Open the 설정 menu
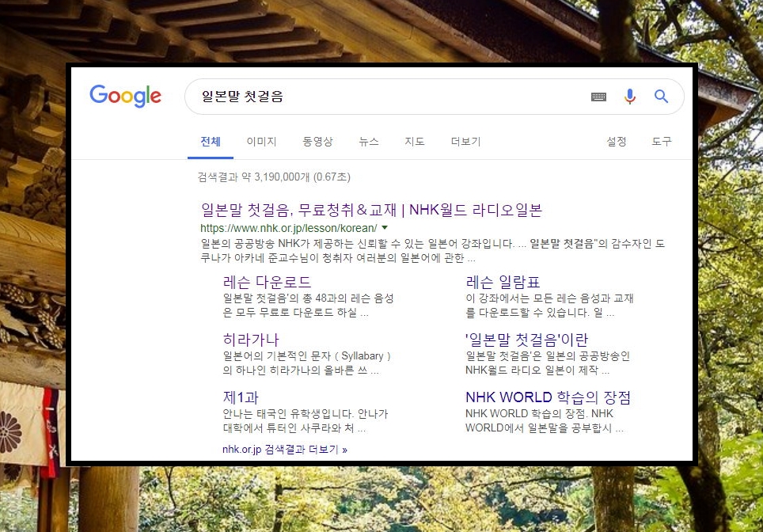This screenshot has width=763, height=532. [616, 142]
